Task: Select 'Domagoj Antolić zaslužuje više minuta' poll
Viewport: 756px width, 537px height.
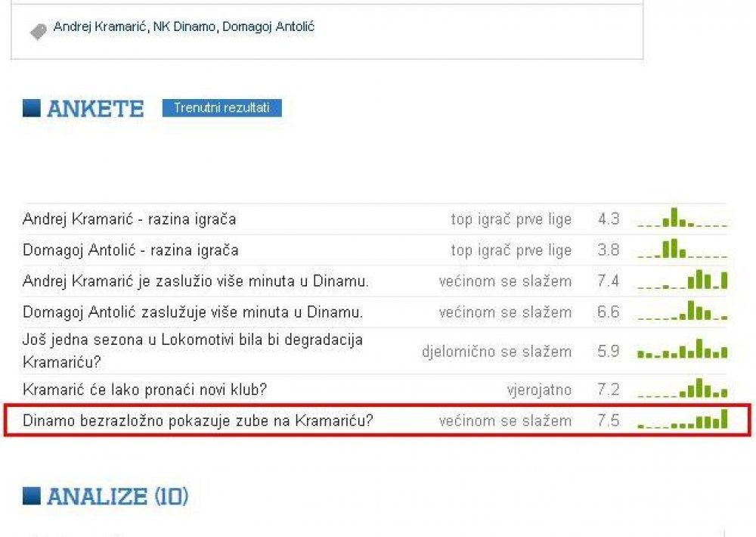Action: tap(193, 312)
